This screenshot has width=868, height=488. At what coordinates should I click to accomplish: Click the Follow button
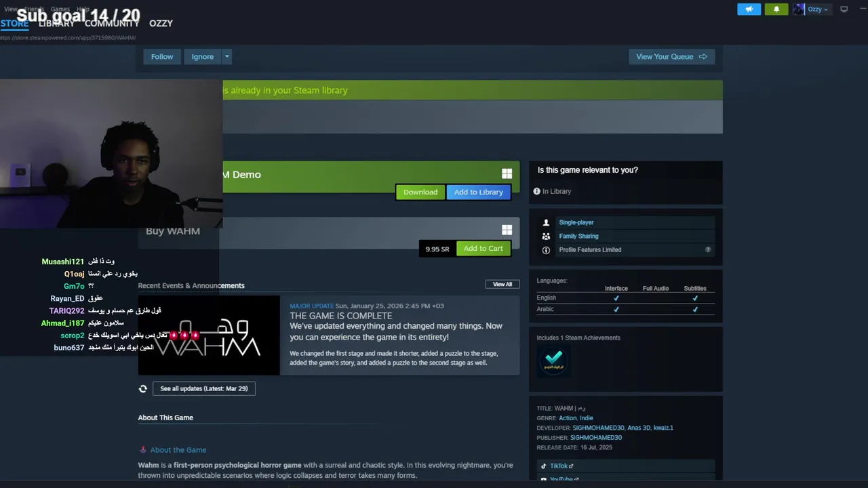(x=162, y=56)
